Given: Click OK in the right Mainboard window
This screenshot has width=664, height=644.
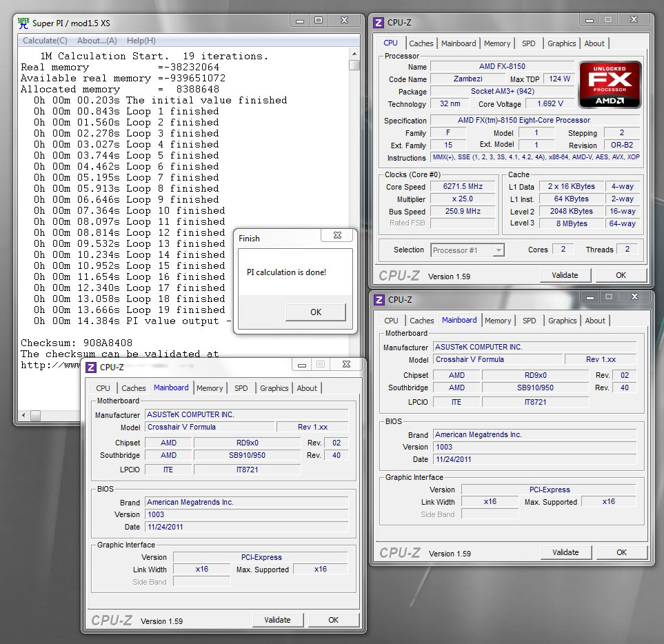Looking at the screenshot, I should (622, 552).
